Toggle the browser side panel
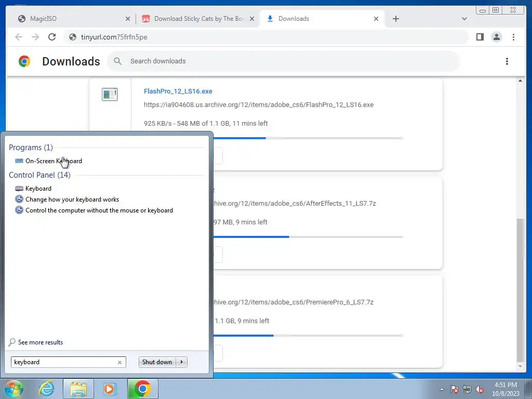Screen dimensions: 532x399 click(x=480, y=37)
